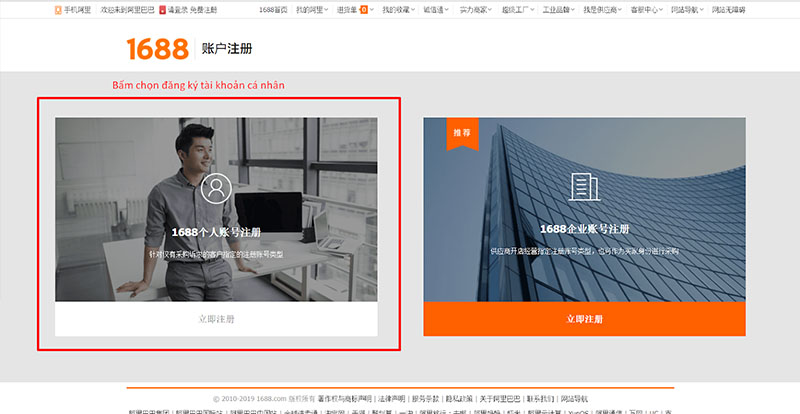This screenshot has height=414, width=800.
Task: Click 请登录 sign-in link
Action: pos(178,10)
